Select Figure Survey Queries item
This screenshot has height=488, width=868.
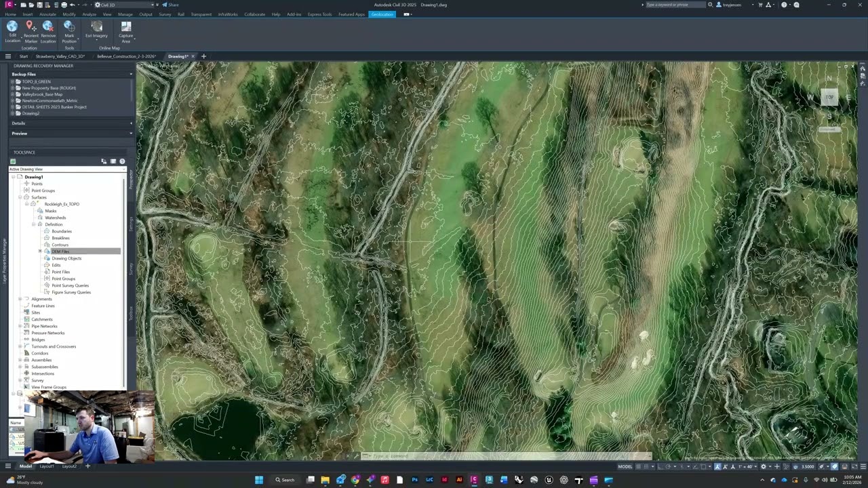coord(71,292)
